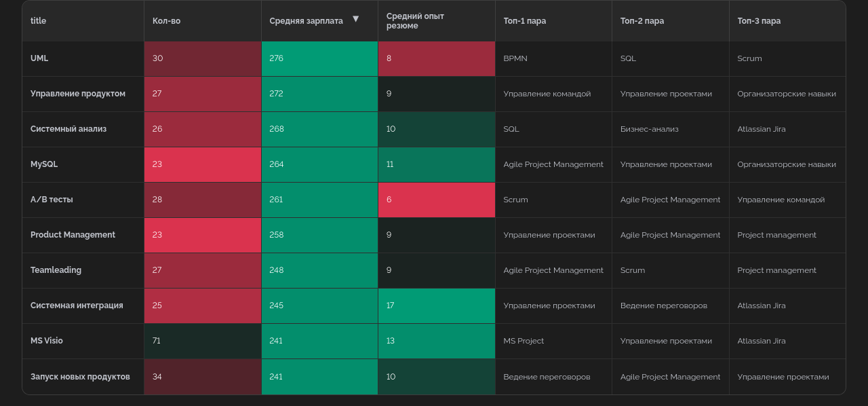This screenshot has height=406, width=868.
Task: Click the Системный анализ title cell
Action: (x=68, y=129)
